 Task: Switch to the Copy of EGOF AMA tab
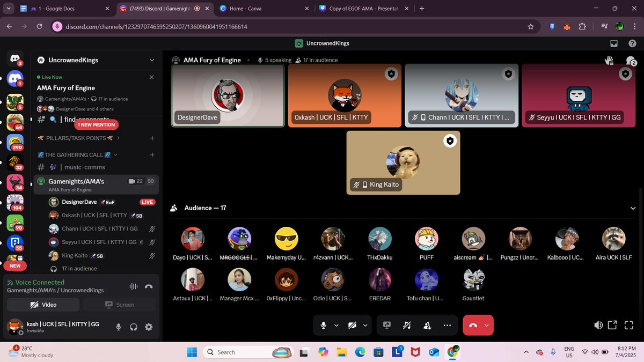363,9
